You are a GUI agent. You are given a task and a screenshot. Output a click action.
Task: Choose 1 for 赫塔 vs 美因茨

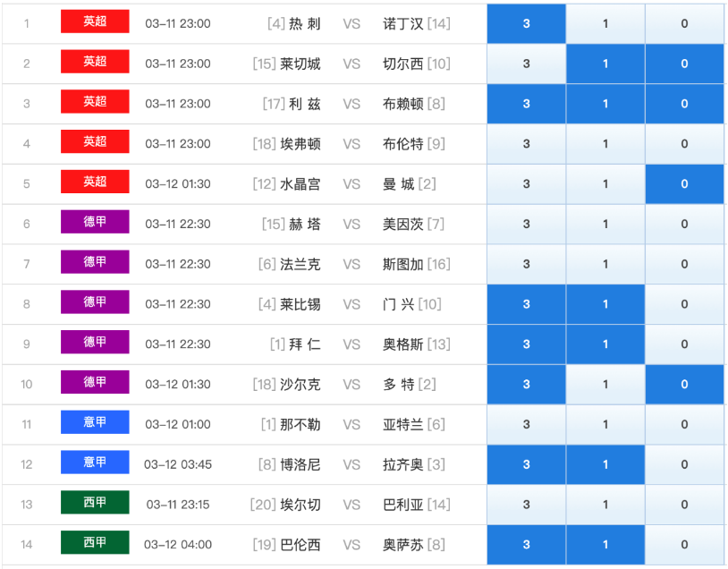605,224
